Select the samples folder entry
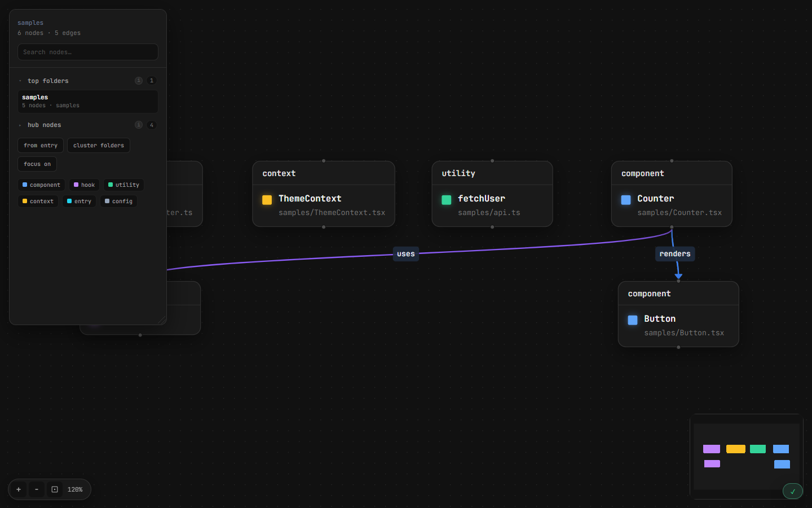 [x=88, y=102]
